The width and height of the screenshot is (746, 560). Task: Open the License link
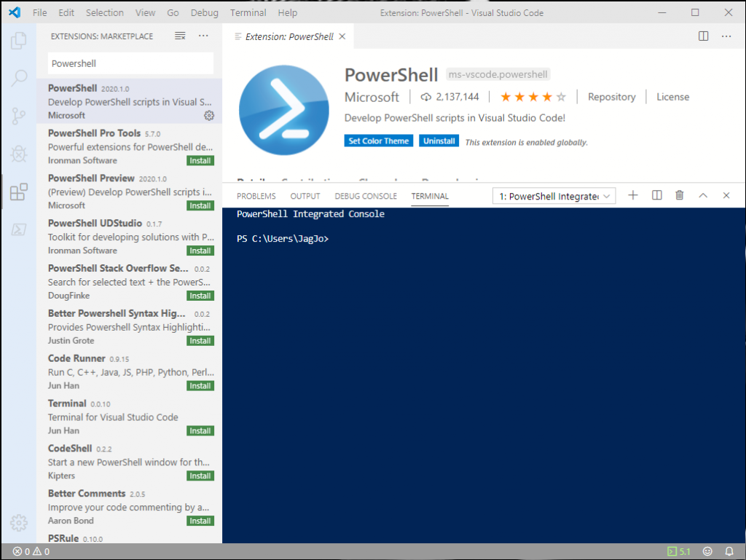(672, 97)
